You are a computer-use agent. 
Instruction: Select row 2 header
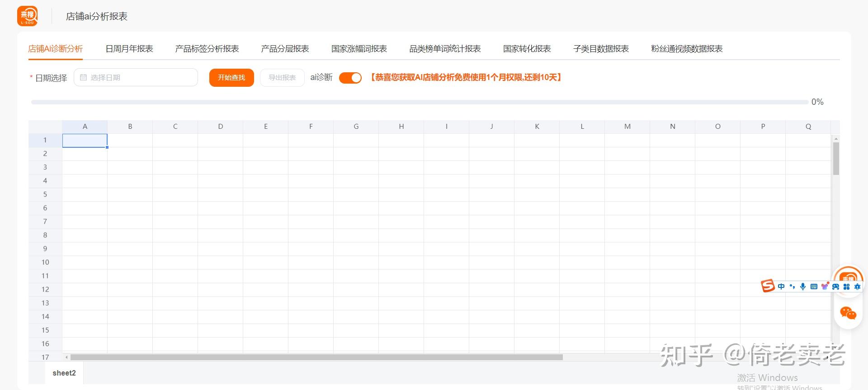click(x=45, y=154)
